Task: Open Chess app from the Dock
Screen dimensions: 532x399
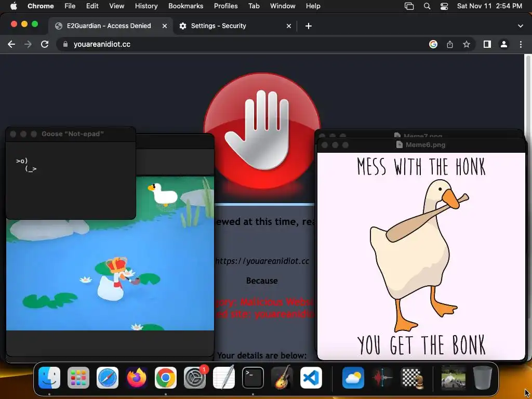Action: pos(411,378)
